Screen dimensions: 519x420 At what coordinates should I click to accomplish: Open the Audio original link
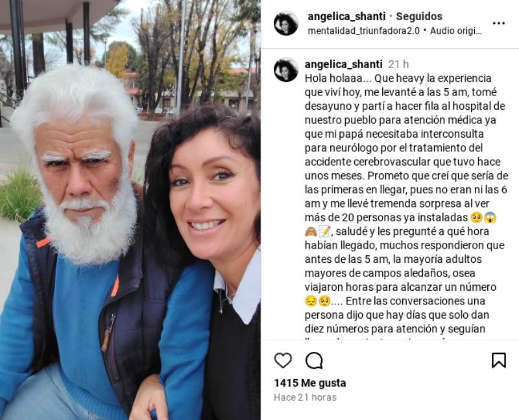[x=455, y=31]
